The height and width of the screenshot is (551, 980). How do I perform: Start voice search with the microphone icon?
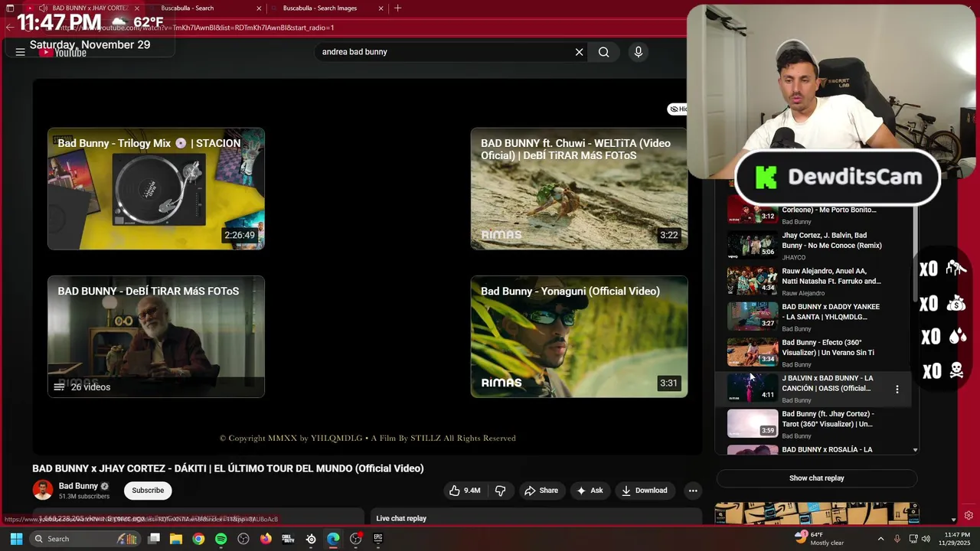[639, 52]
